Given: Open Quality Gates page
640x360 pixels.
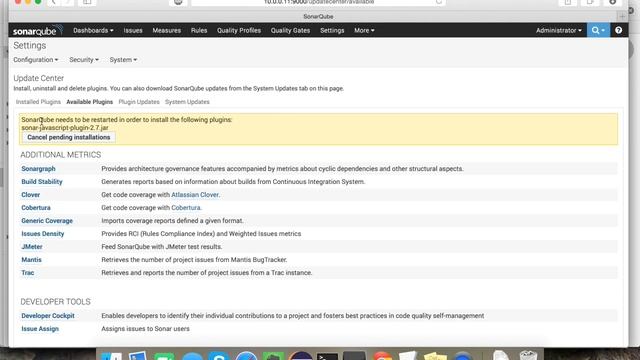Looking at the screenshot, I should pyautogui.click(x=290, y=30).
